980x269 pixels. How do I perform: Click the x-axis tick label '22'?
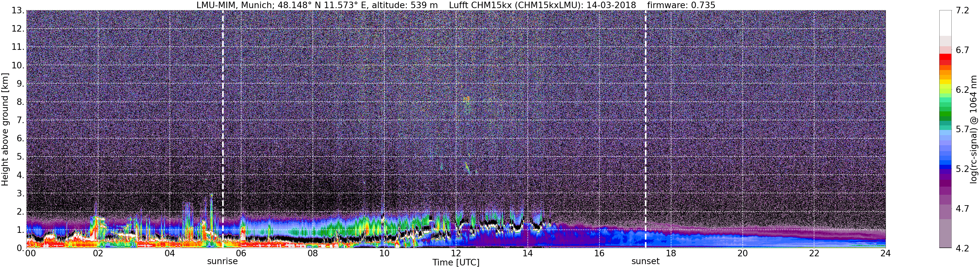point(814,253)
